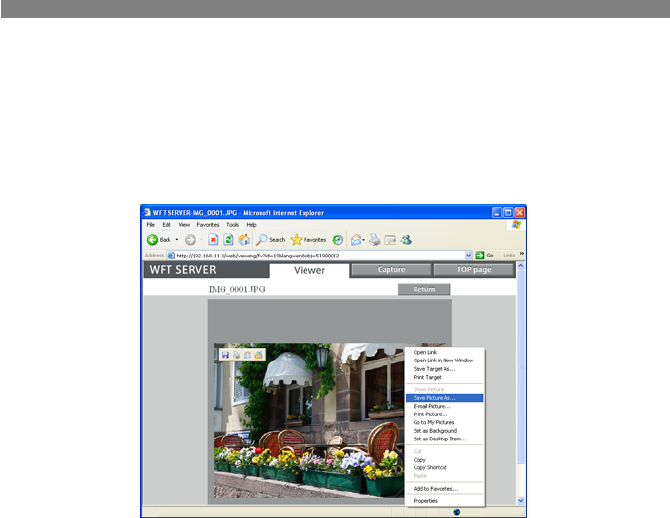
Task: Click the scrollbar down arrow
Action: [520, 500]
